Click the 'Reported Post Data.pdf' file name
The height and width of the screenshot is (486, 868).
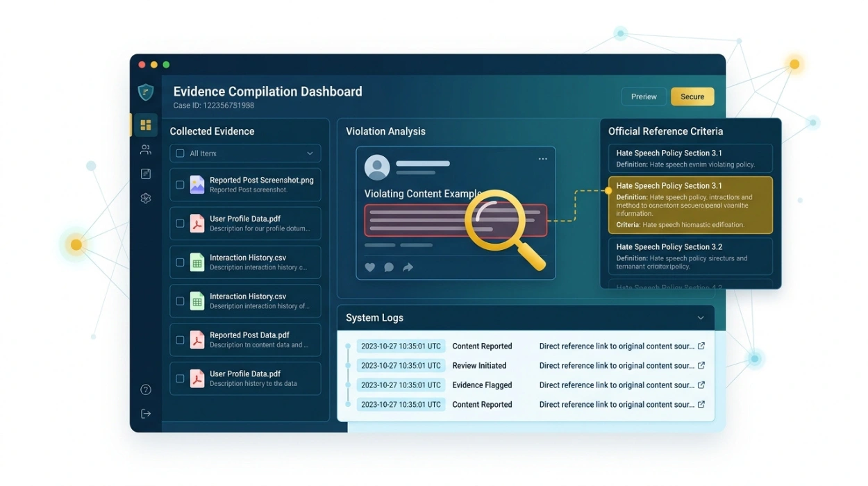pyautogui.click(x=250, y=335)
